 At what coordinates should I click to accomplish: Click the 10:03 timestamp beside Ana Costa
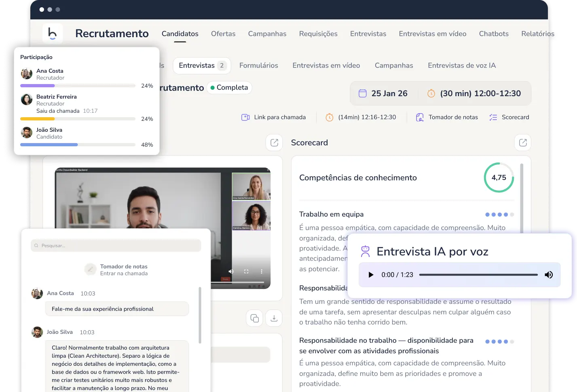pyautogui.click(x=88, y=293)
